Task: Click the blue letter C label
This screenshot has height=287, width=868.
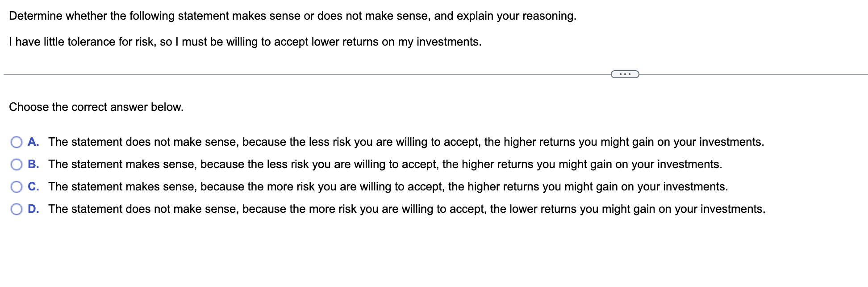Action: pos(33,187)
